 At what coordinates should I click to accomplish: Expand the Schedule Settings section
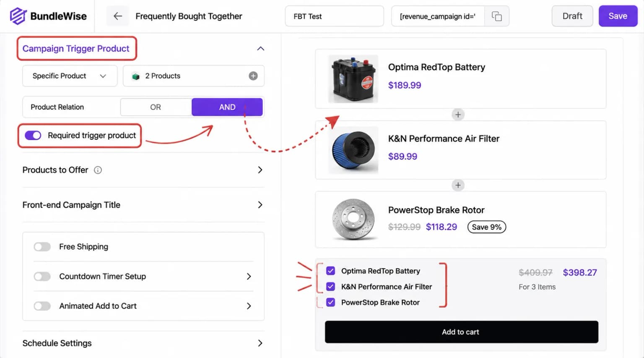[260, 343]
